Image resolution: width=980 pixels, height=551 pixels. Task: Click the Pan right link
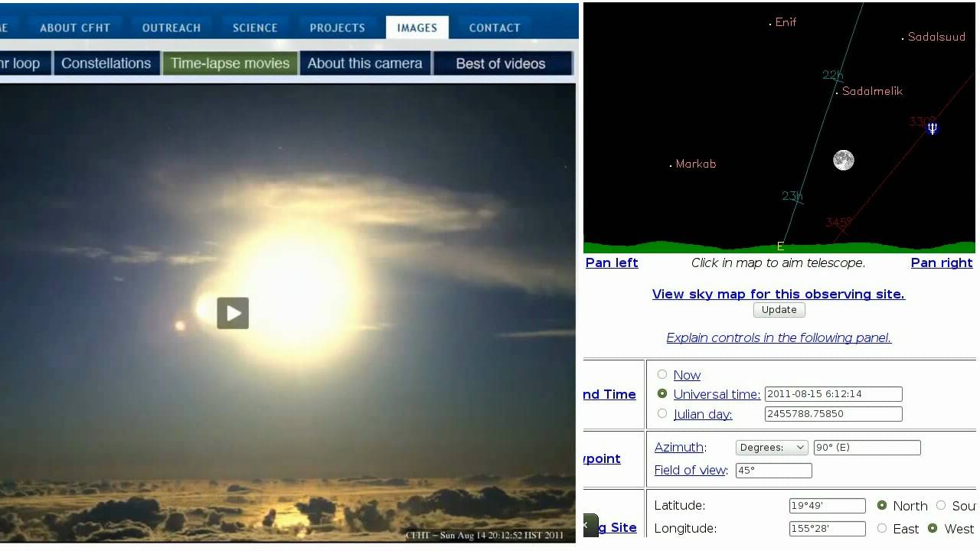pyautogui.click(x=942, y=262)
